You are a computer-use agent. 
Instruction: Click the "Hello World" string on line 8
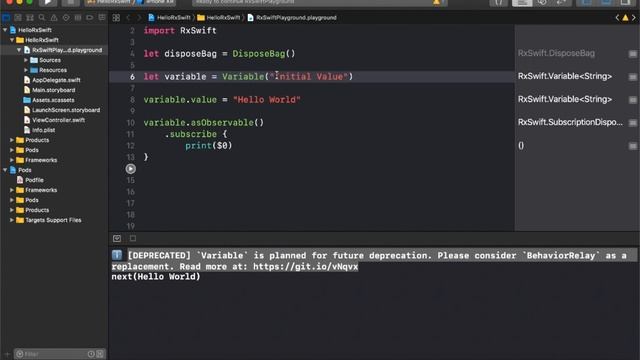267,100
